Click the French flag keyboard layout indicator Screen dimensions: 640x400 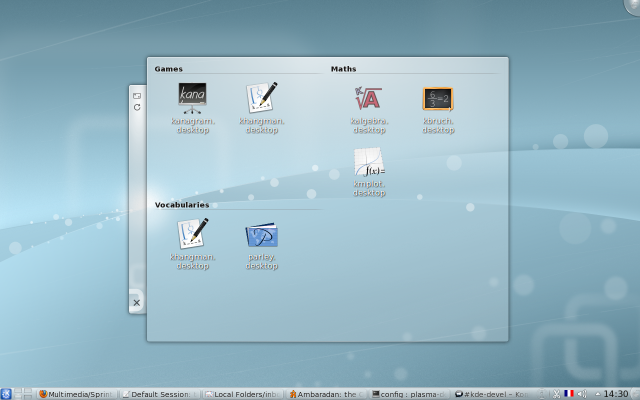[568, 393]
